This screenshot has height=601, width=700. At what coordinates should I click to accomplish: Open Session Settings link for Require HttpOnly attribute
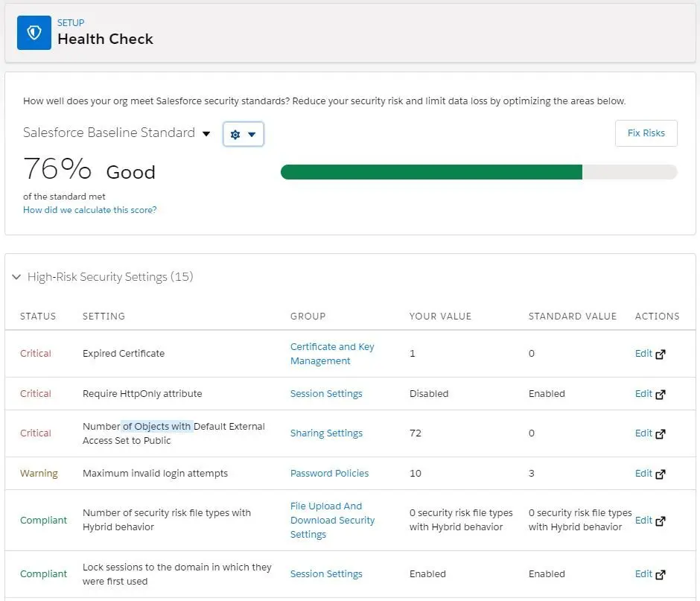pos(326,393)
